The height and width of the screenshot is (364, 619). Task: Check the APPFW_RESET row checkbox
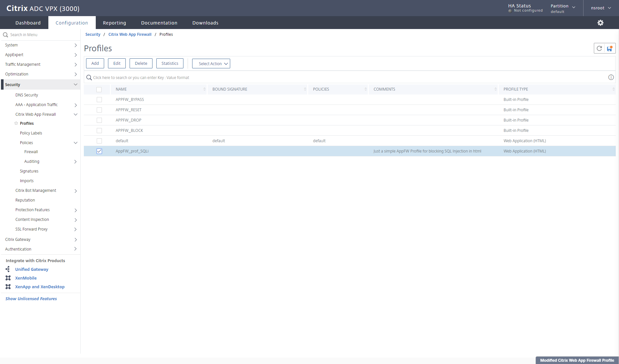coord(99,110)
